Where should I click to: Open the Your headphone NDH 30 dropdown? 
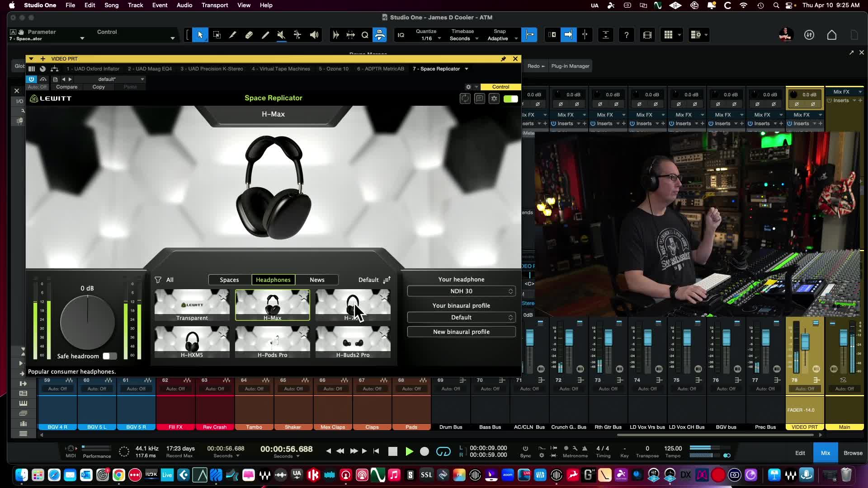pyautogui.click(x=461, y=291)
